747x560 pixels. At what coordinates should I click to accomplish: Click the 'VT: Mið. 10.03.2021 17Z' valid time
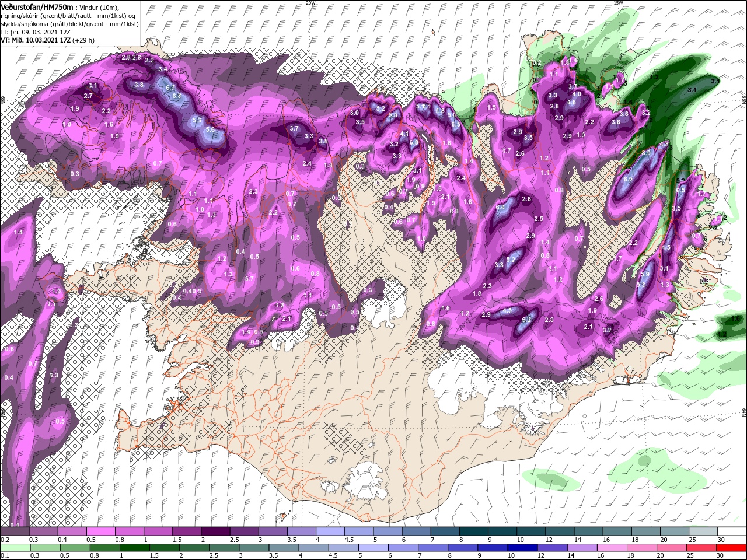36,40
